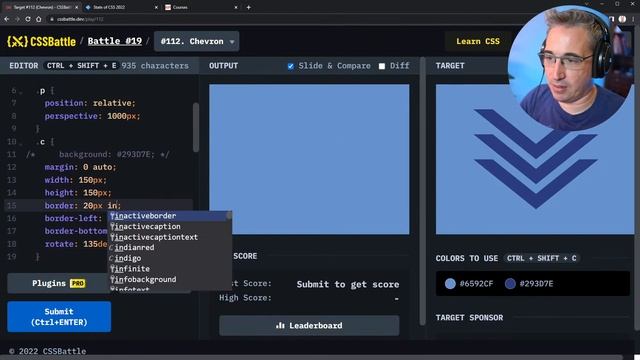Select infinite autocomplete suggestion
The width and height of the screenshot is (640, 360).
coord(169,269)
